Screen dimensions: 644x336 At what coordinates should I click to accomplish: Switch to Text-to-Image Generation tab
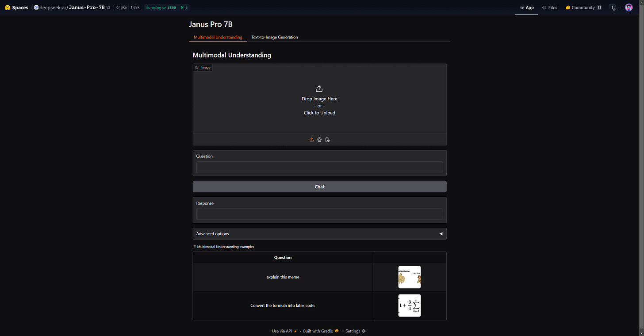point(275,37)
